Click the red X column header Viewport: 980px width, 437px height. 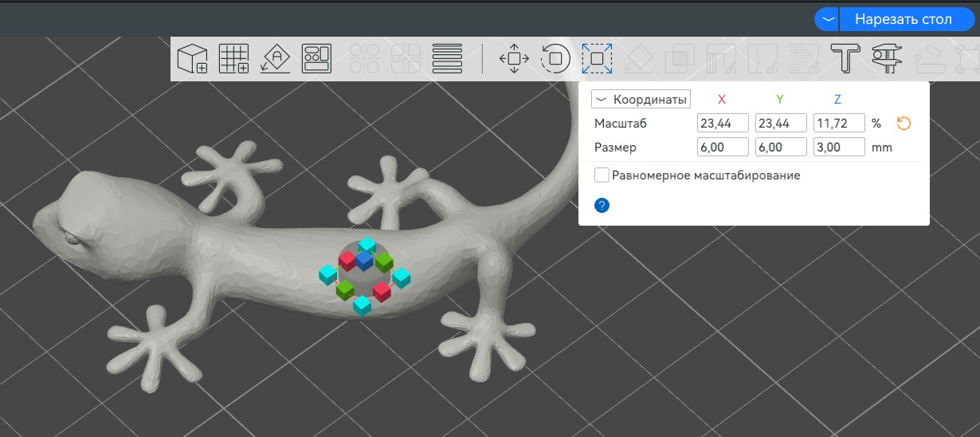(722, 100)
